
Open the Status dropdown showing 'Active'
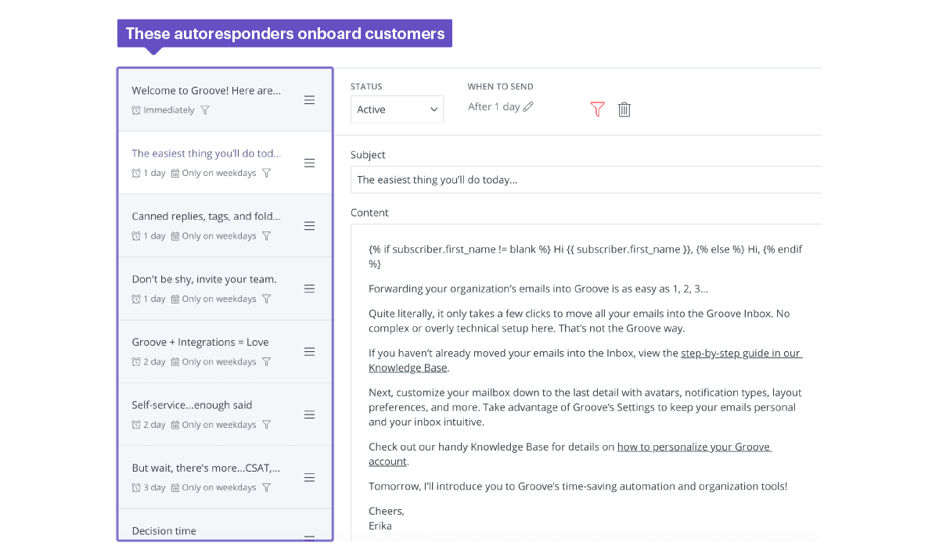click(x=397, y=109)
